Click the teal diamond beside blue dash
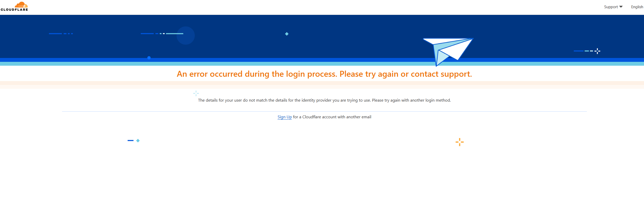644x224 pixels. (x=138, y=141)
